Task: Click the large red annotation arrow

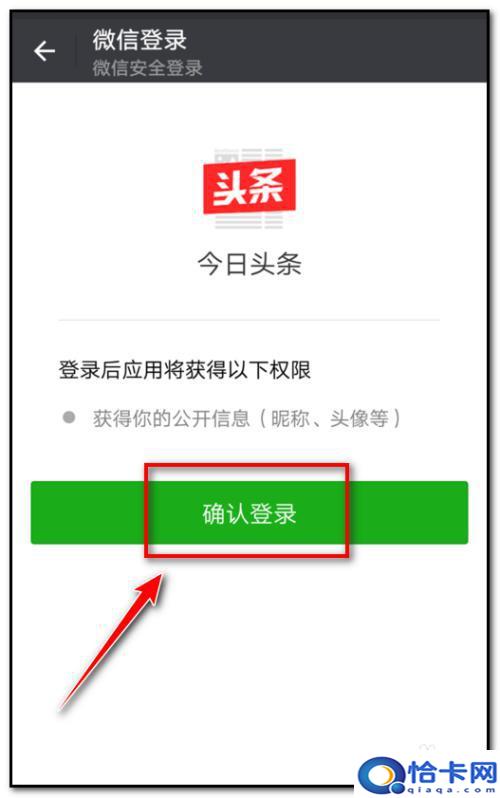Action: [112, 640]
